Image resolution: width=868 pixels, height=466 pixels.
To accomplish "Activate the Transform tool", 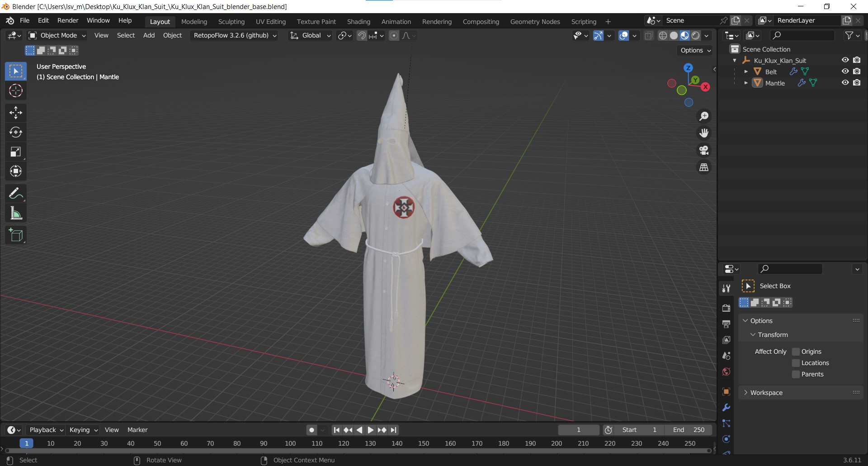I will point(16,171).
